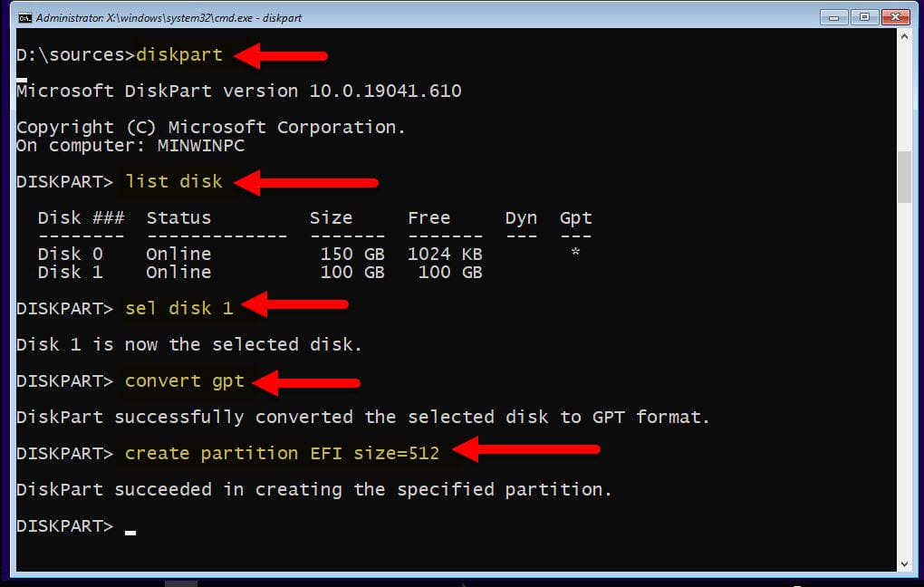Click the Gpt asterisk for Disk 0
Viewport: 924px width, 587px height.
pyautogui.click(x=576, y=252)
